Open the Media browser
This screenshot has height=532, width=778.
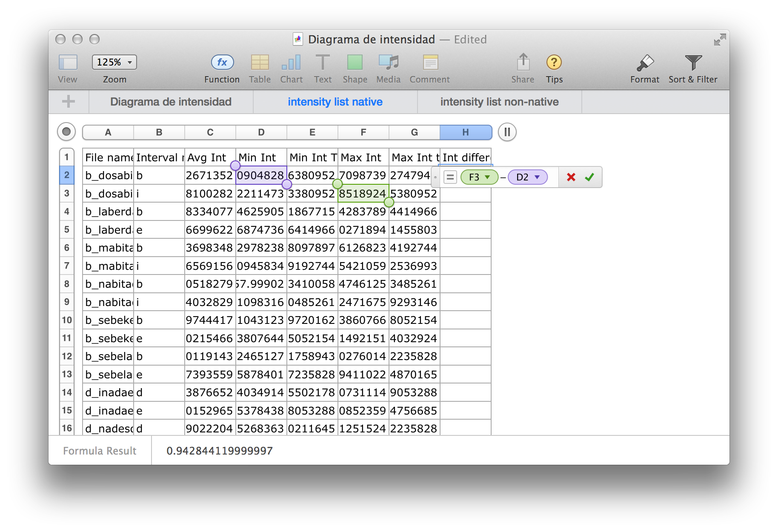pyautogui.click(x=388, y=63)
